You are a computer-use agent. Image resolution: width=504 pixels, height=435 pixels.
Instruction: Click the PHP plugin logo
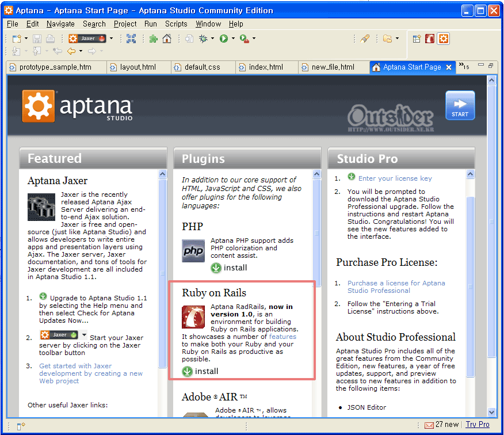pos(193,251)
